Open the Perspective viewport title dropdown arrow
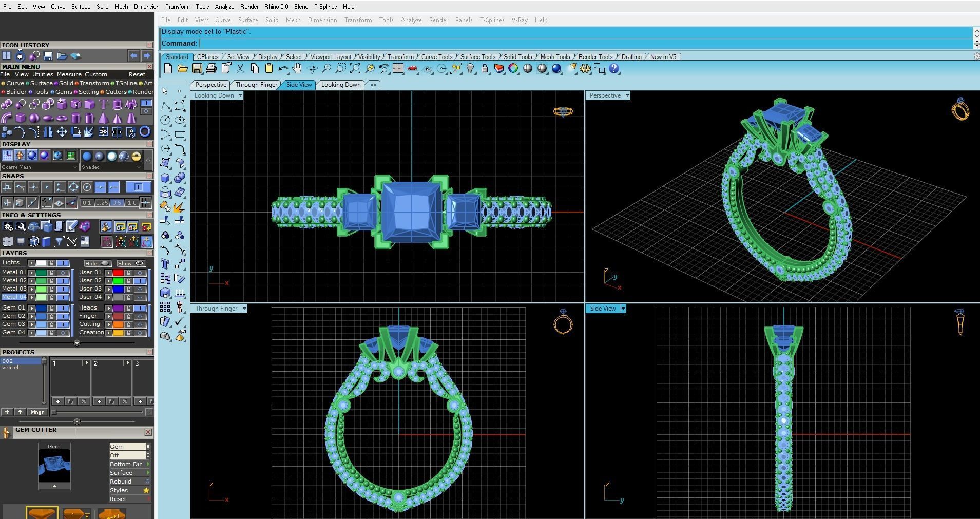The width and height of the screenshot is (980, 519). tap(627, 95)
